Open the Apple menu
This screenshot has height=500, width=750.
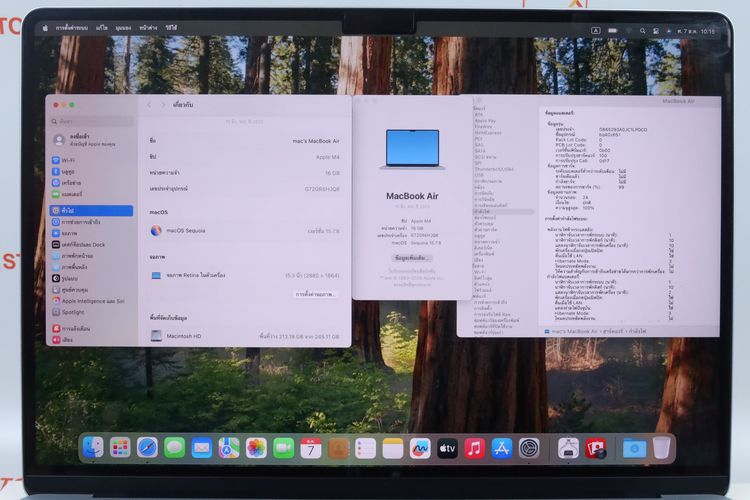(45, 28)
